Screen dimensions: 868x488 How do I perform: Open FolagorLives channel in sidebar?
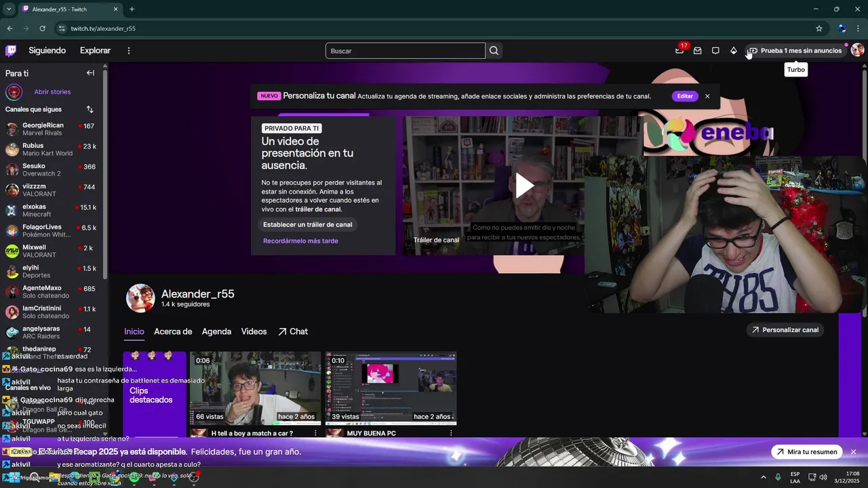point(53,230)
